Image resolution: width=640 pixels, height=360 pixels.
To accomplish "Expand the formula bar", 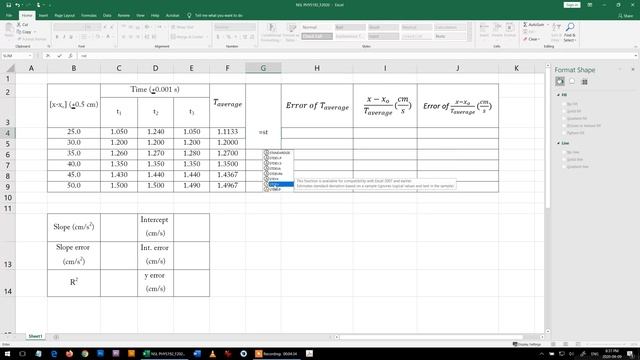I will click(x=636, y=56).
